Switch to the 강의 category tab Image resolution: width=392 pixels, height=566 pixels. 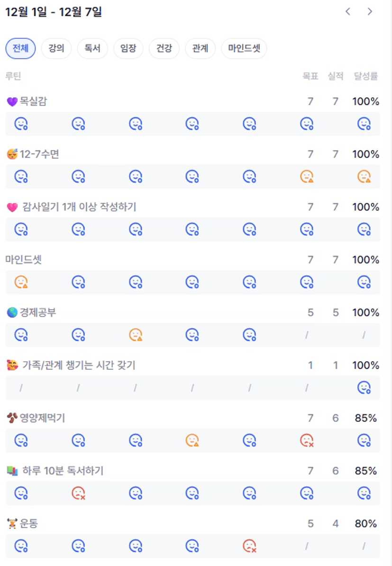pos(56,48)
